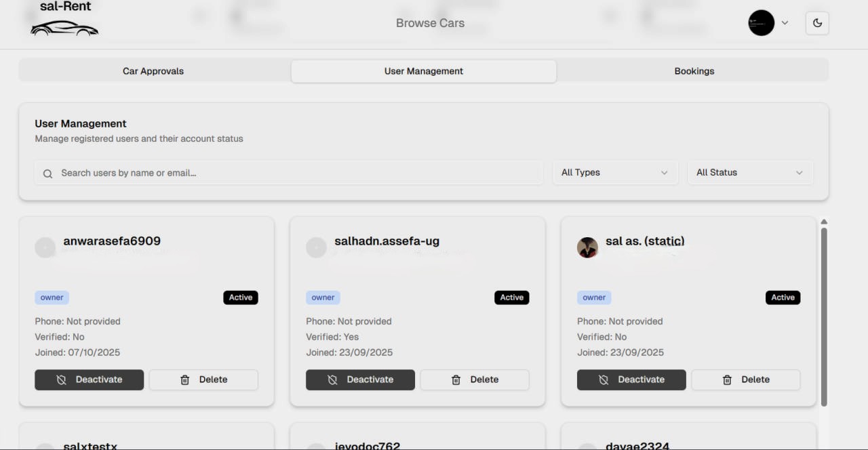Delete the user salhadn.assefa-ug
The width and height of the screenshot is (868, 450).
pos(475,380)
